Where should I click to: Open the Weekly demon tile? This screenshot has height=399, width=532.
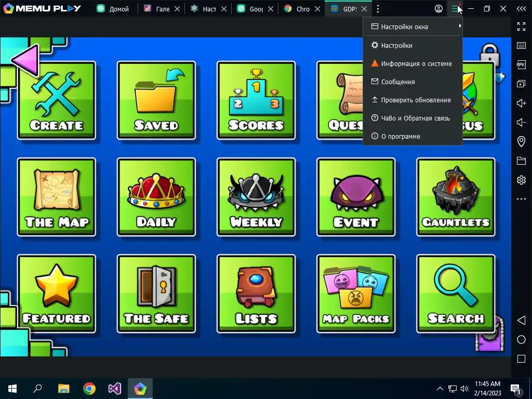(256, 197)
